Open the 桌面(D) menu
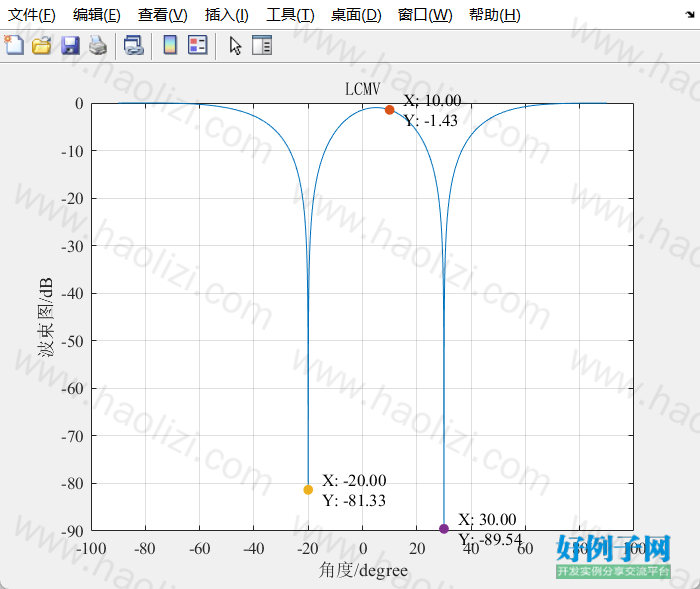This screenshot has height=589, width=700. point(356,15)
